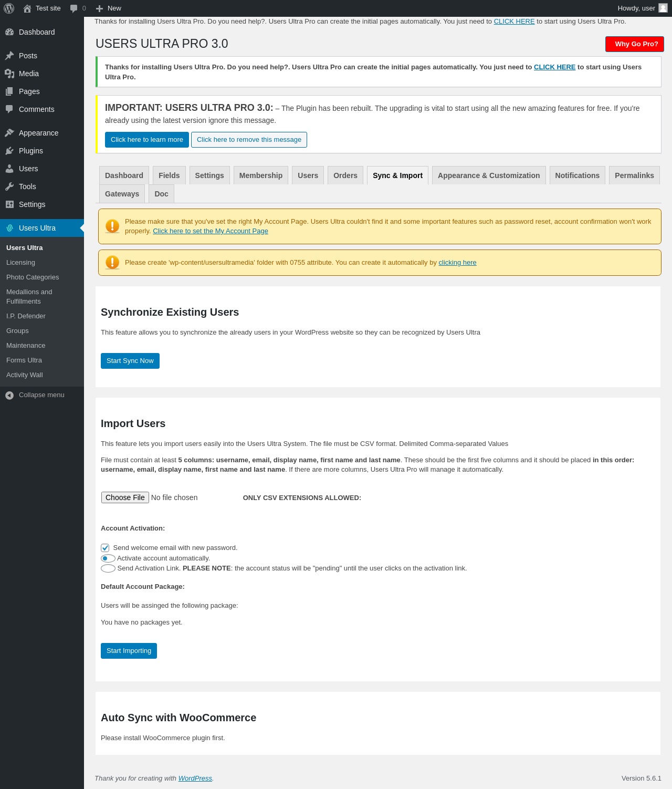Open the Notifications tab
Screen dimensions: 672x789
click(577, 175)
